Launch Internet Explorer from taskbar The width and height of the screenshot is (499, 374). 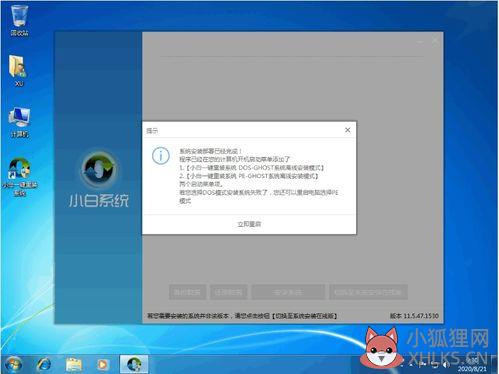pos(44,364)
